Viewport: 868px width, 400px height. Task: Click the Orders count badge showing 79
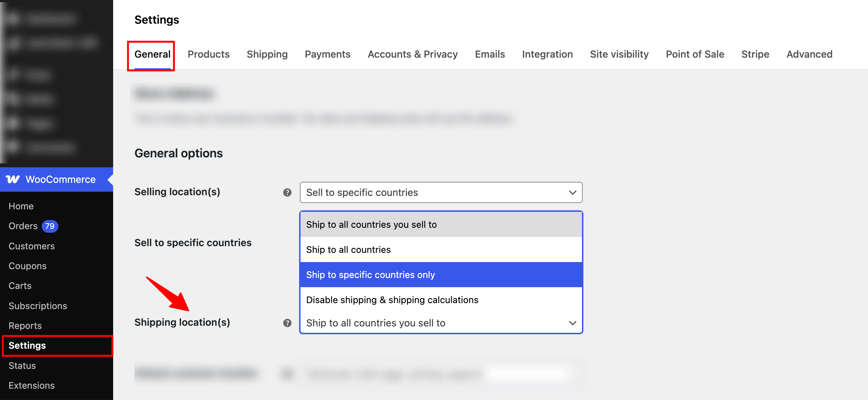(49, 226)
